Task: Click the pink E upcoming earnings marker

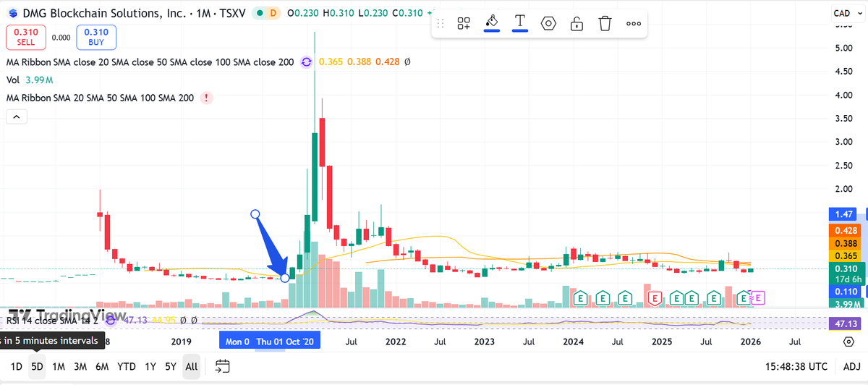Action: tap(758, 297)
